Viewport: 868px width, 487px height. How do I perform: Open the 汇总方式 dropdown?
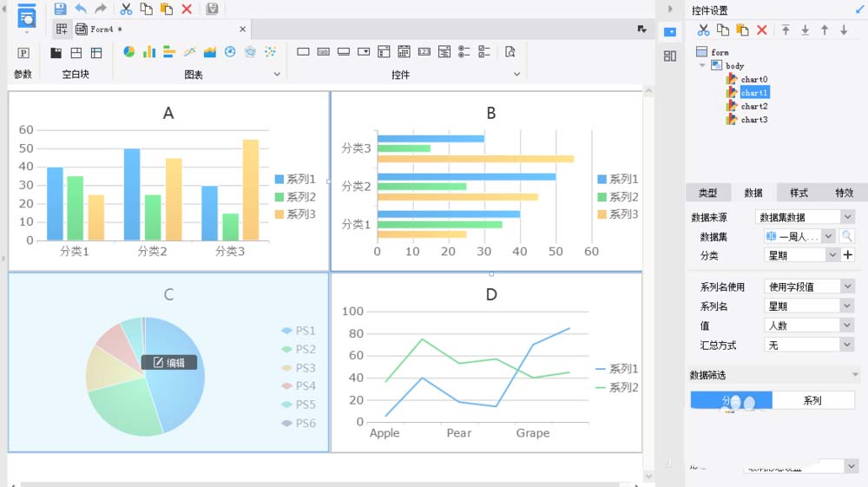coord(847,345)
